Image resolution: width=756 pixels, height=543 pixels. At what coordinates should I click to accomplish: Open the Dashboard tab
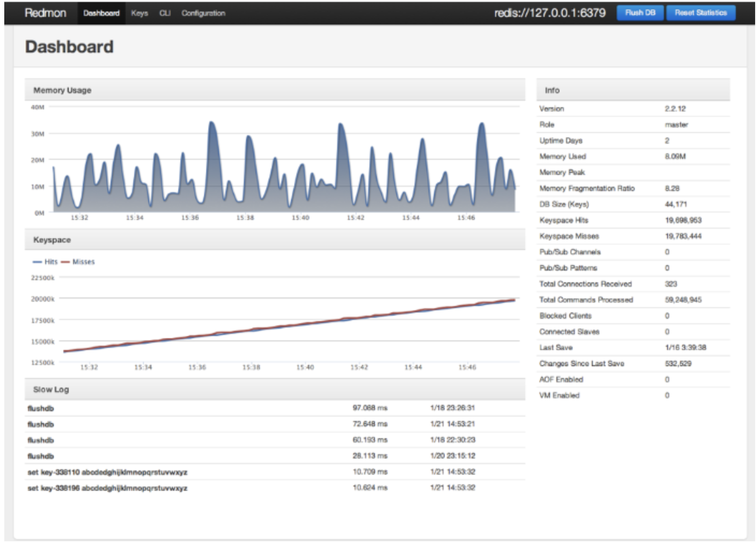tap(101, 13)
